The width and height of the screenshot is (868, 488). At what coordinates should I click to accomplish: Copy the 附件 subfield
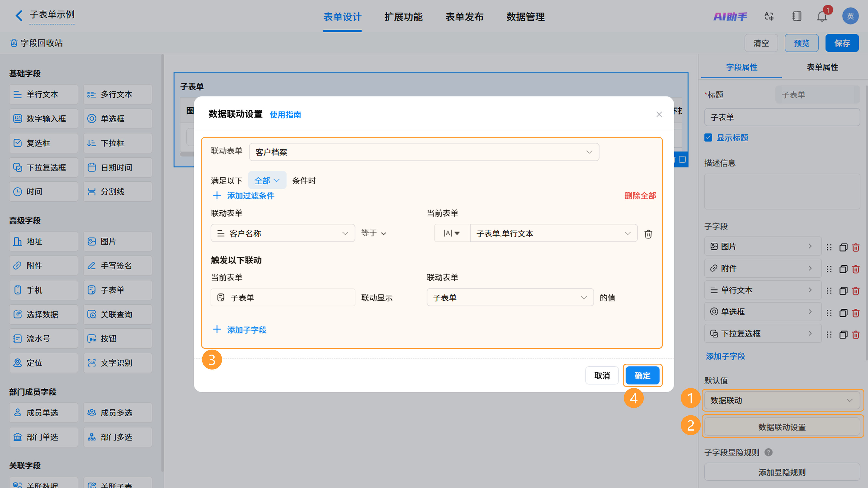(843, 269)
